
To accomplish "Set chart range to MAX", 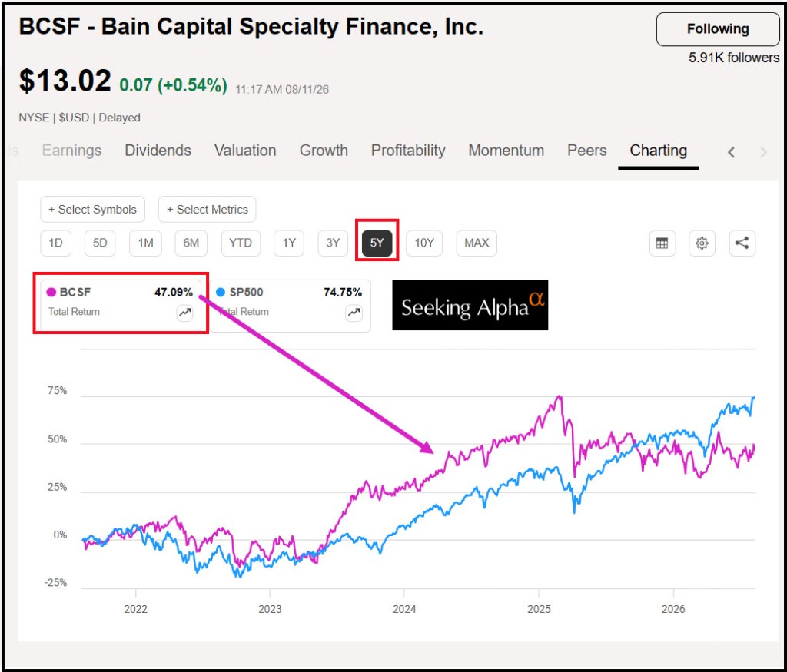I will click(477, 243).
